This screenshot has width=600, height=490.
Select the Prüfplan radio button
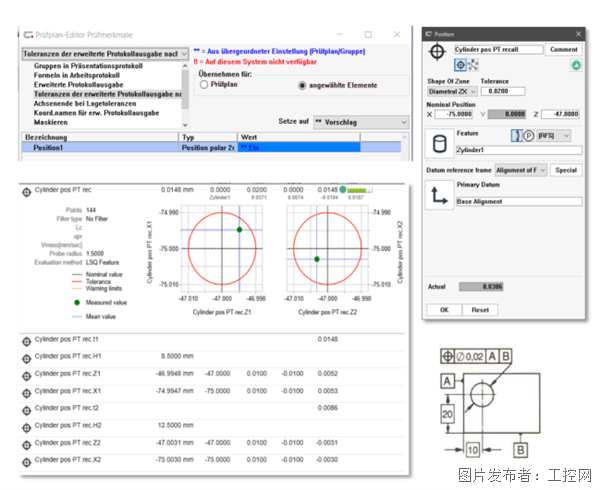pos(203,85)
